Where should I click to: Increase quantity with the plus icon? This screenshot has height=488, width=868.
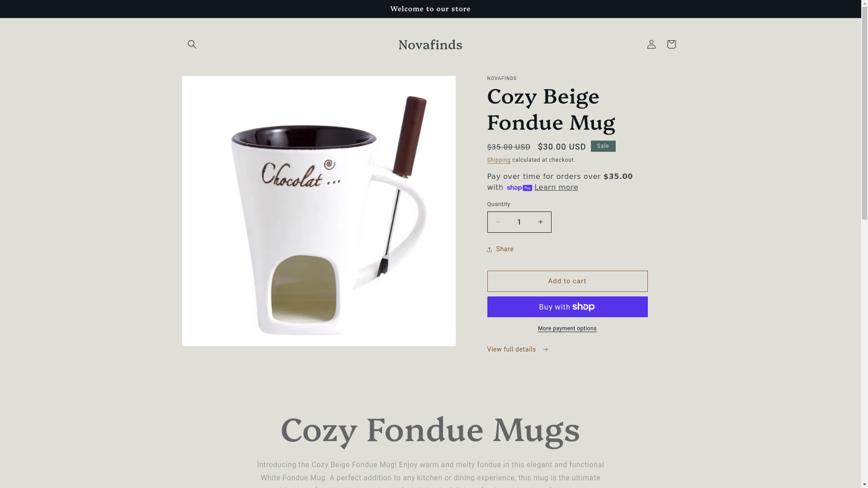(540, 222)
